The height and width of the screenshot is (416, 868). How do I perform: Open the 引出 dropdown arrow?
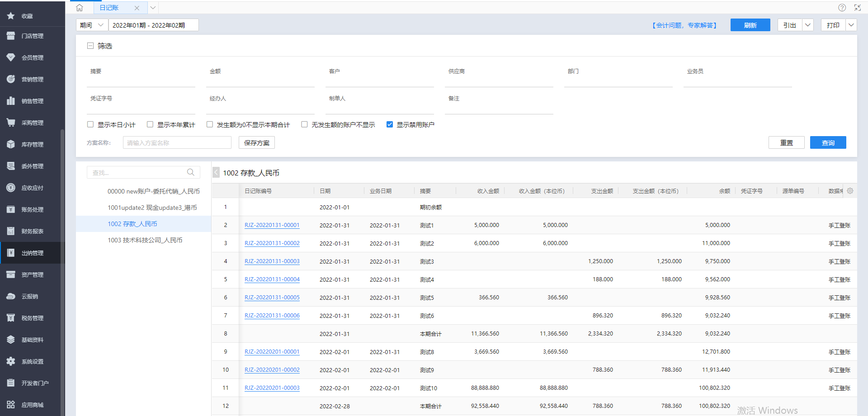coord(807,25)
